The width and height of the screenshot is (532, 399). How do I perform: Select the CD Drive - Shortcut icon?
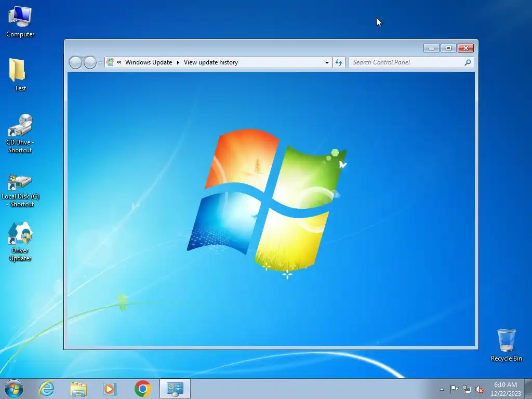[20, 134]
